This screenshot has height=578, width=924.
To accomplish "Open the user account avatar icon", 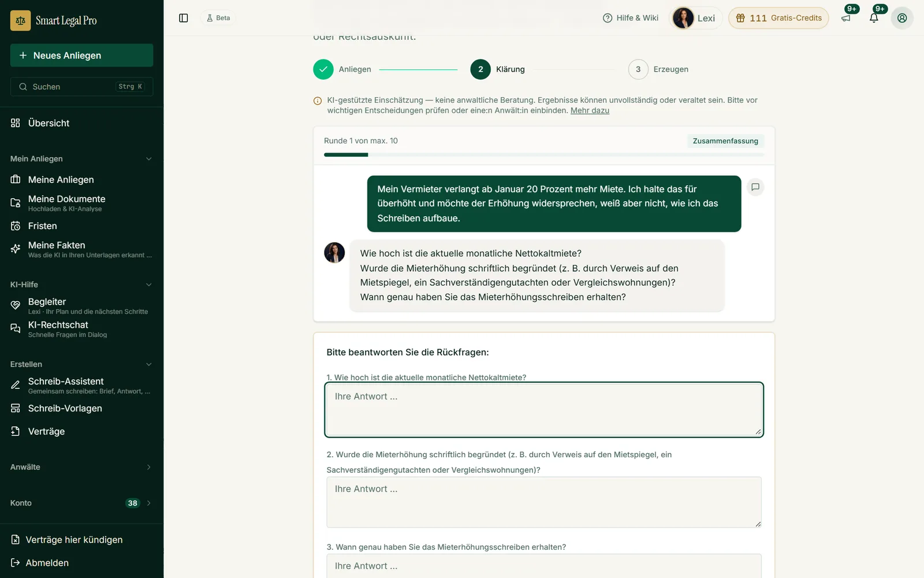I will pyautogui.click(x=902, y=18).
